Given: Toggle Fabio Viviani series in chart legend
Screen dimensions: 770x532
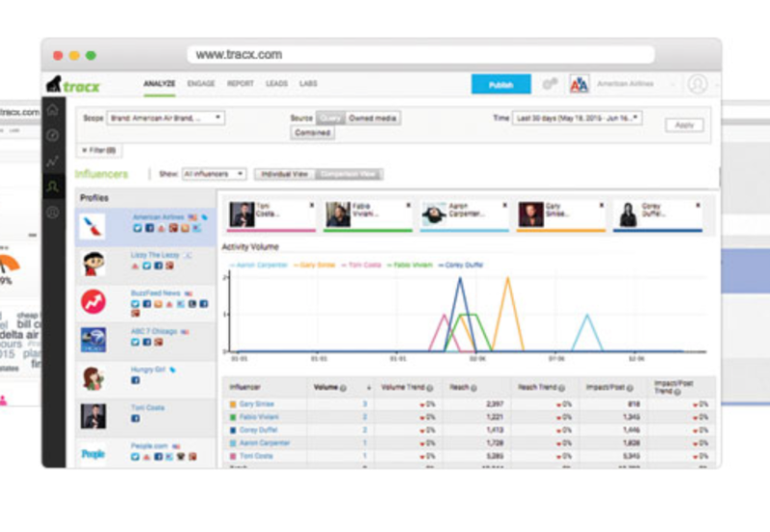Looking at the screenshot, I should tap(410, 265).
